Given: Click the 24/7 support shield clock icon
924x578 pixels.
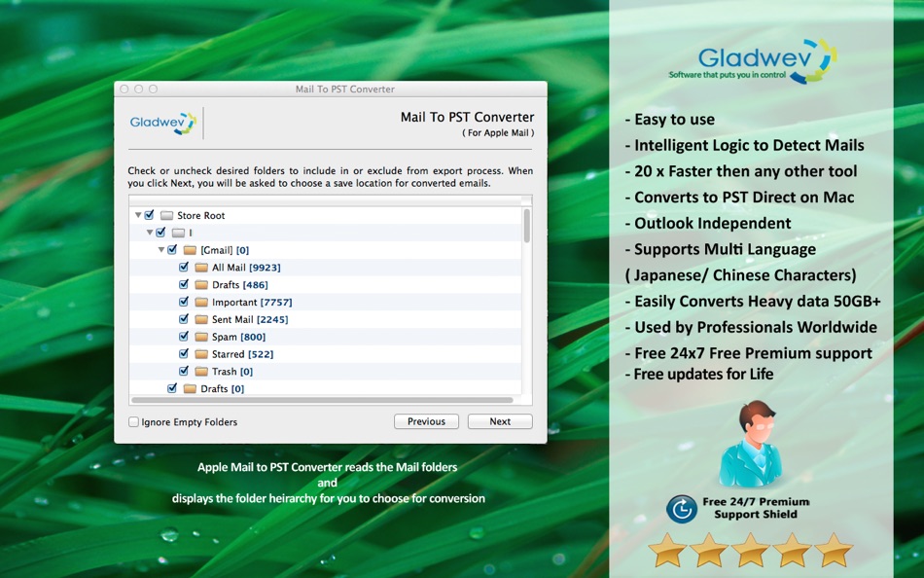Looking at the screenshot, I should pyautogui.click(x=682, y=509).
